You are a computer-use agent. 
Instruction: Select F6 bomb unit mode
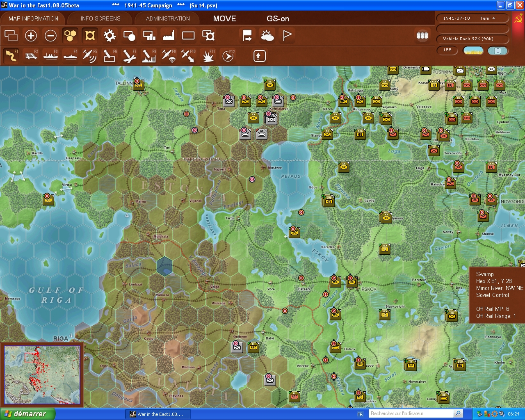[110, 56]
